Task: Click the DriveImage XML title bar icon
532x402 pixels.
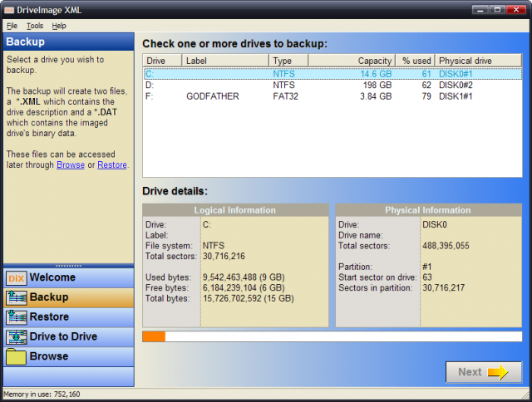Action: (9, 10)
